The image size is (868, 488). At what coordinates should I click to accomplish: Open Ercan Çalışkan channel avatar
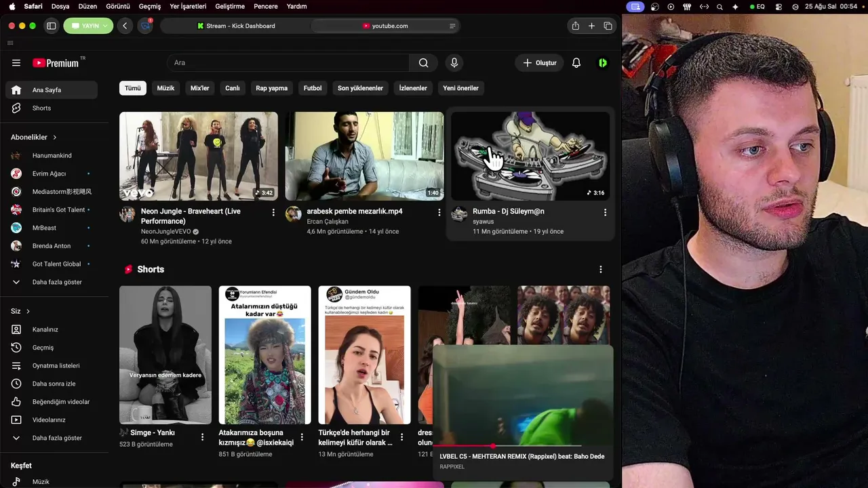[x=293, y=214]
